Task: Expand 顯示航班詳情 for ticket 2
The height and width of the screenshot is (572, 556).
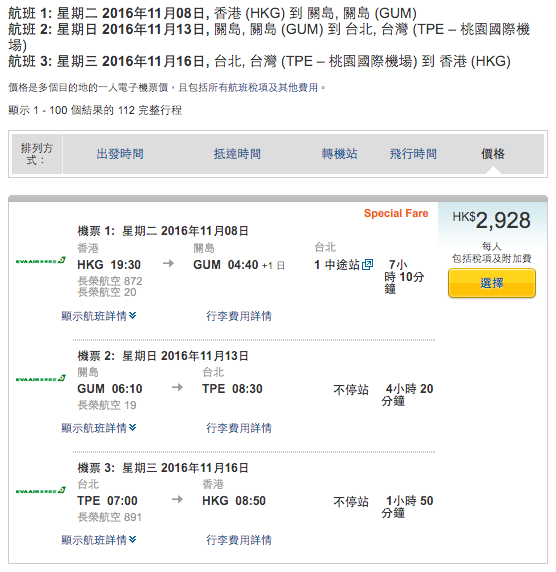Action: pyautogui.click(x=99, y=428)
